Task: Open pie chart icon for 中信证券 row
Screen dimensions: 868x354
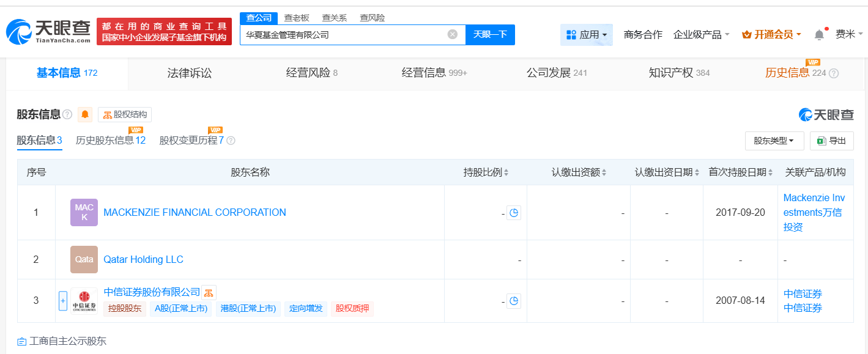Action: coord(514,301)
